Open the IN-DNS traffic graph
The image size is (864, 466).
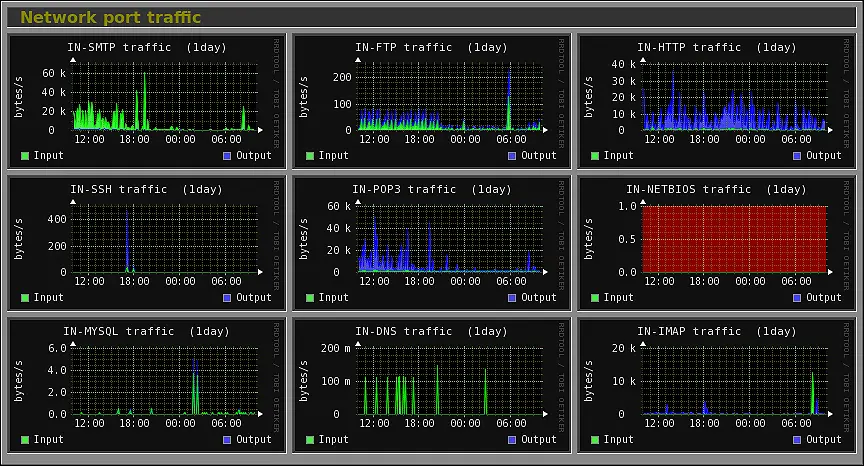pos(432,386)
